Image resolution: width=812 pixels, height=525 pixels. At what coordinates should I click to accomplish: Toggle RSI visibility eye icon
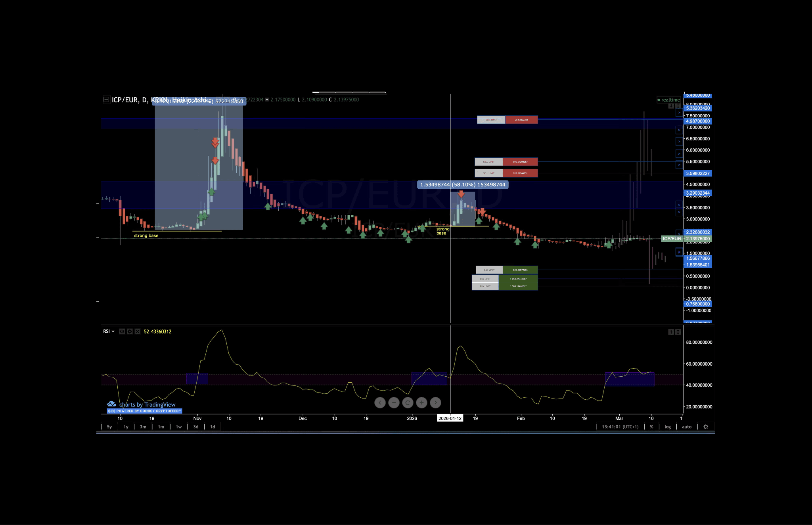pyautogui.click(x=122, y=331)
